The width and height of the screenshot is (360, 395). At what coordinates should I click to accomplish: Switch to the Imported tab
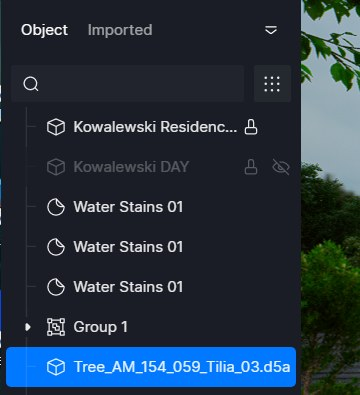pyautogui.click(x=120, y=30)
